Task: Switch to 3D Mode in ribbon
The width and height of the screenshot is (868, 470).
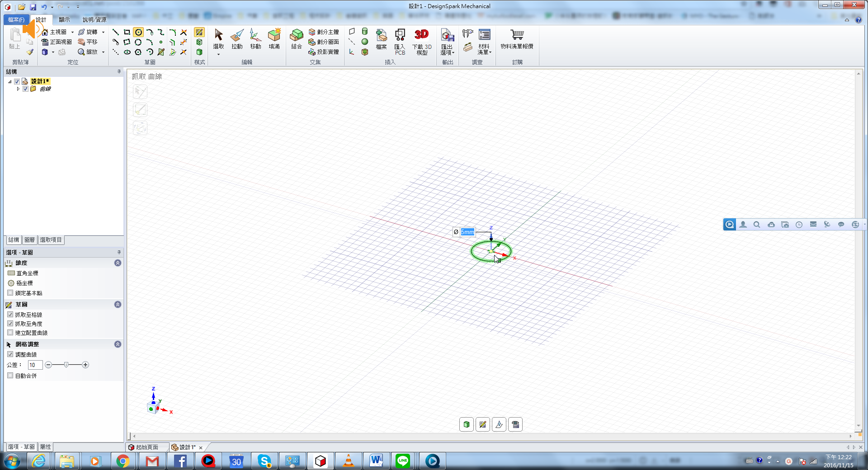Action: pos(199,52)
